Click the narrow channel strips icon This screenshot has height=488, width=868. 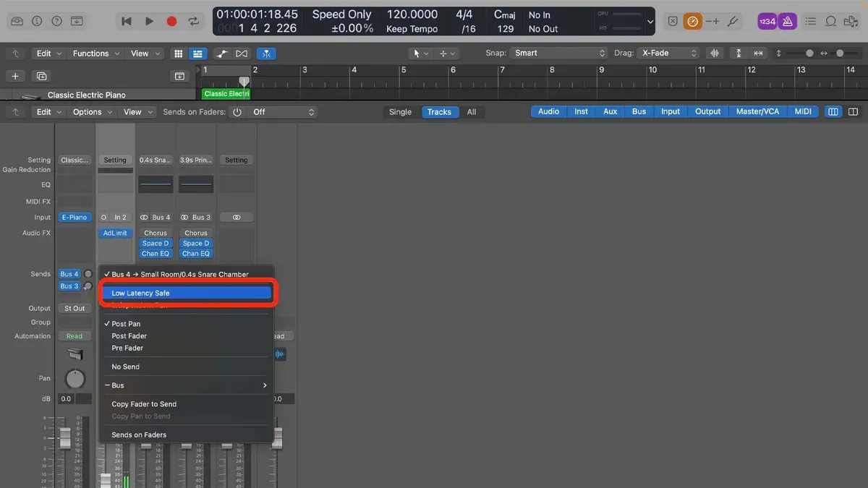tap(833, 112)
